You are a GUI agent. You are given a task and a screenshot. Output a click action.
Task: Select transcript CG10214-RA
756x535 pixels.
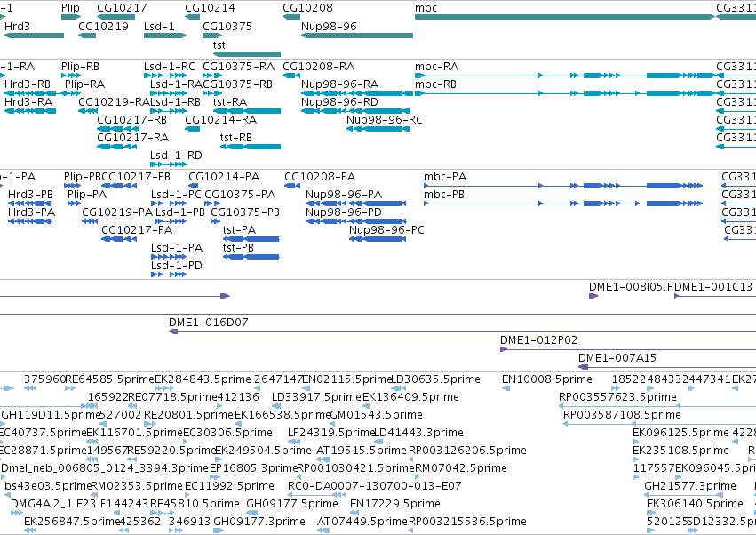(x=221, y=120)
